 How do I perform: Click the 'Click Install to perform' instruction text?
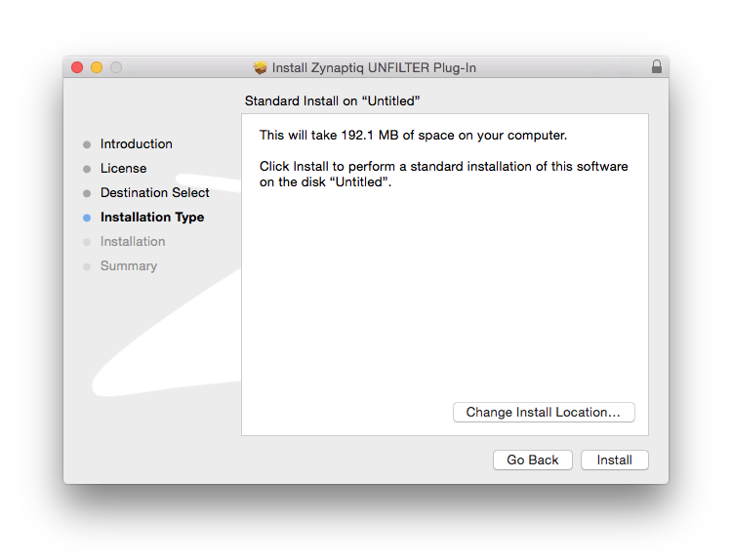tap(443, 174)
